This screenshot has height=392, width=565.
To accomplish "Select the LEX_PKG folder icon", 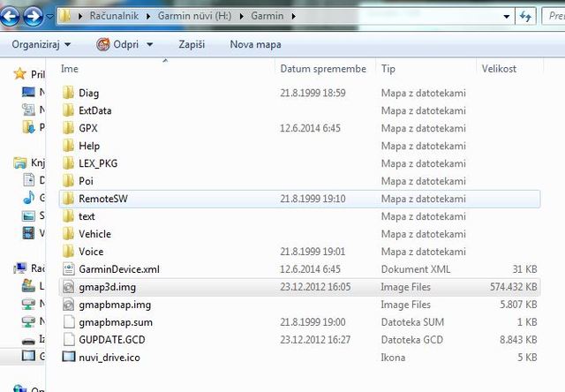I will click(68, 163).
